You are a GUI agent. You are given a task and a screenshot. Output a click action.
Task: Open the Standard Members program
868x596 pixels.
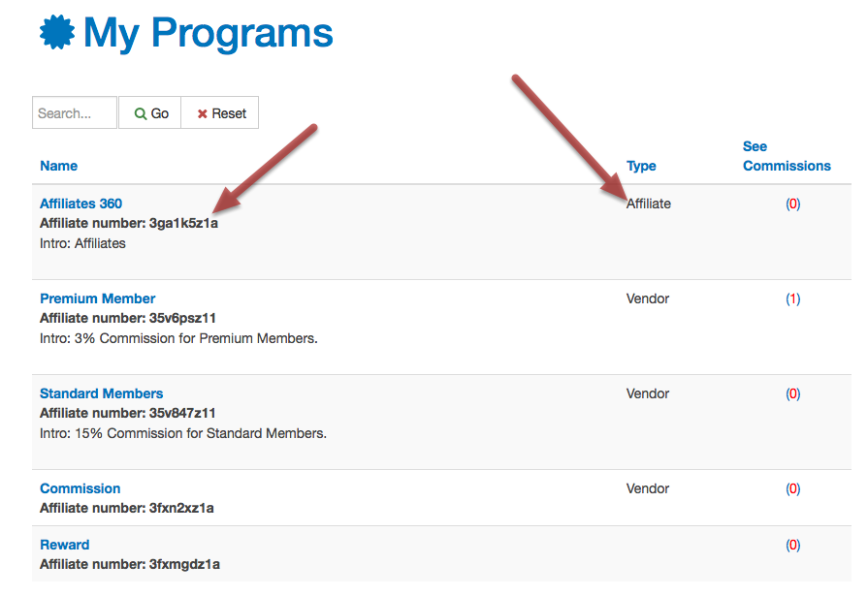(101, 393)
